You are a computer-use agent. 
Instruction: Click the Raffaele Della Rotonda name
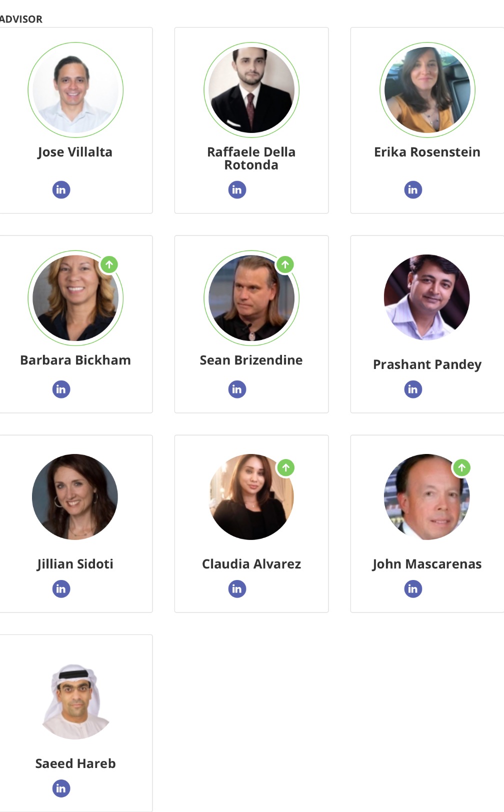point(251,158)
